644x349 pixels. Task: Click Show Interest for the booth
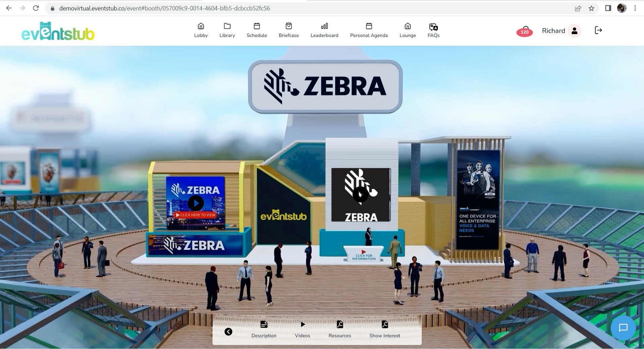coord(385,329)
